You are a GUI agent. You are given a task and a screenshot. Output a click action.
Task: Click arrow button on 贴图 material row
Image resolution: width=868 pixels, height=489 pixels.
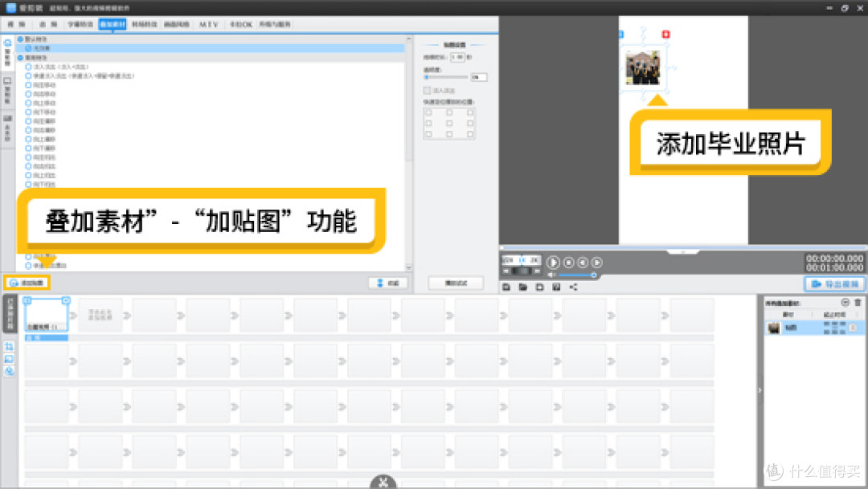click(853, 328)
